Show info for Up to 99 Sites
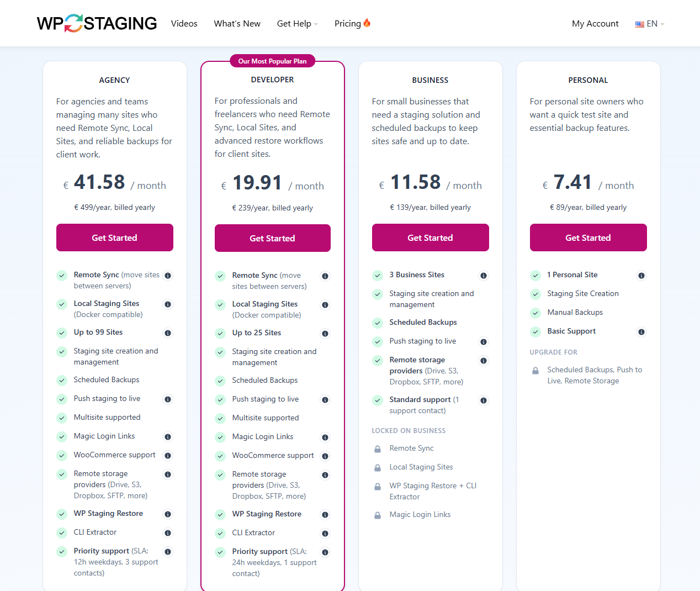Viewport: 700px width, 591px height. pyautogui.click(x=168, y=333)
